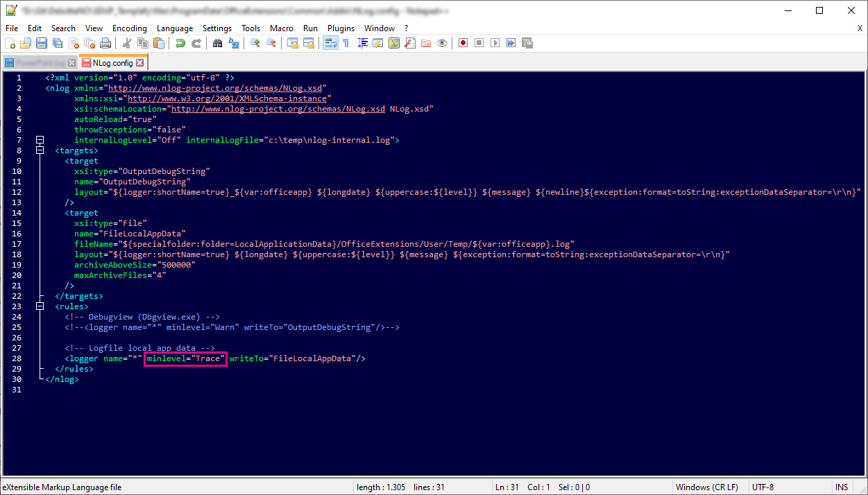Toggle Show All Characters pilcrow icon
Screen dimensions: 868x495
pos(346,43)
